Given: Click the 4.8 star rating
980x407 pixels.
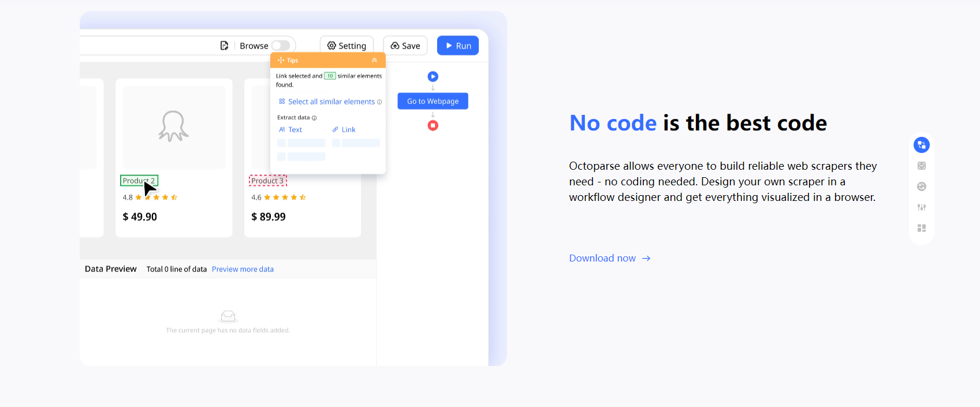Looking at the screenshot, I should tap(150, 197).
